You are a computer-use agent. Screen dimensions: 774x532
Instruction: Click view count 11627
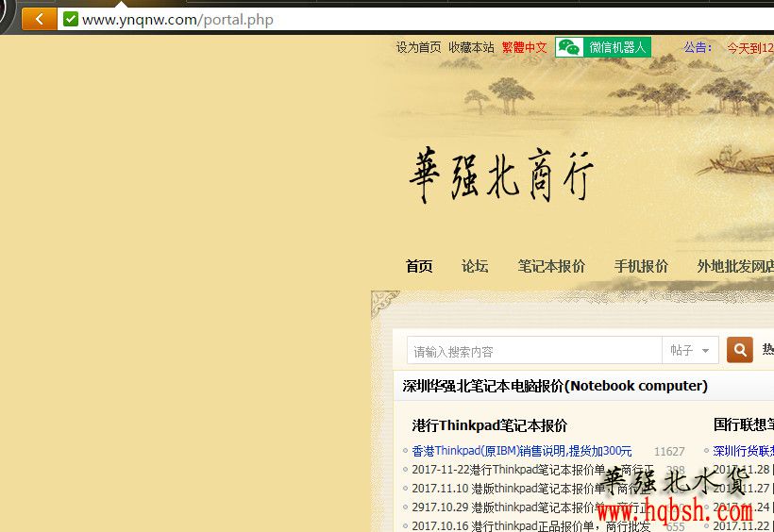pyautogui.click(x=669, y=452)
